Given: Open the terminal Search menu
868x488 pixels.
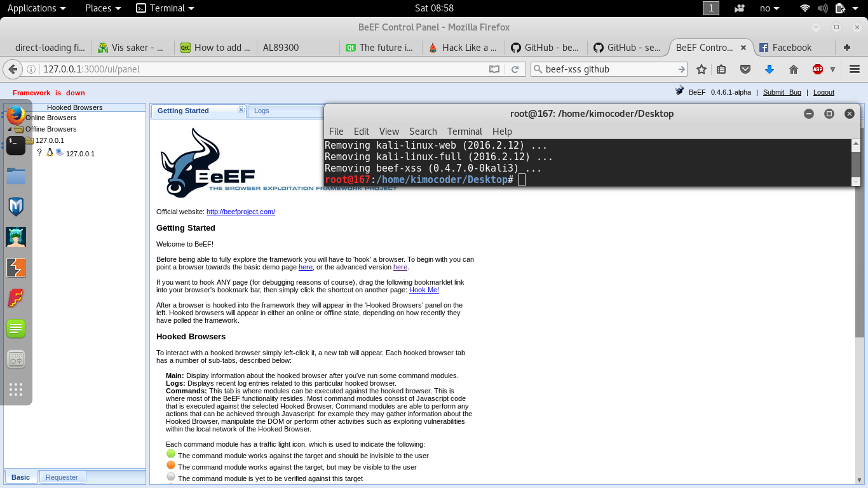Looking at the screenshot, I should [423, 131].
